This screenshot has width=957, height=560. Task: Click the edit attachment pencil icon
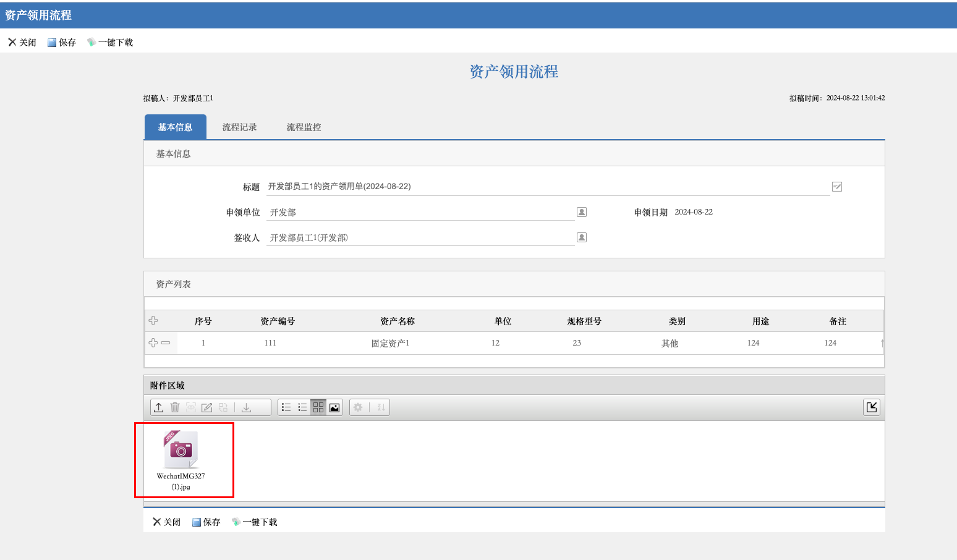(207, 407)
